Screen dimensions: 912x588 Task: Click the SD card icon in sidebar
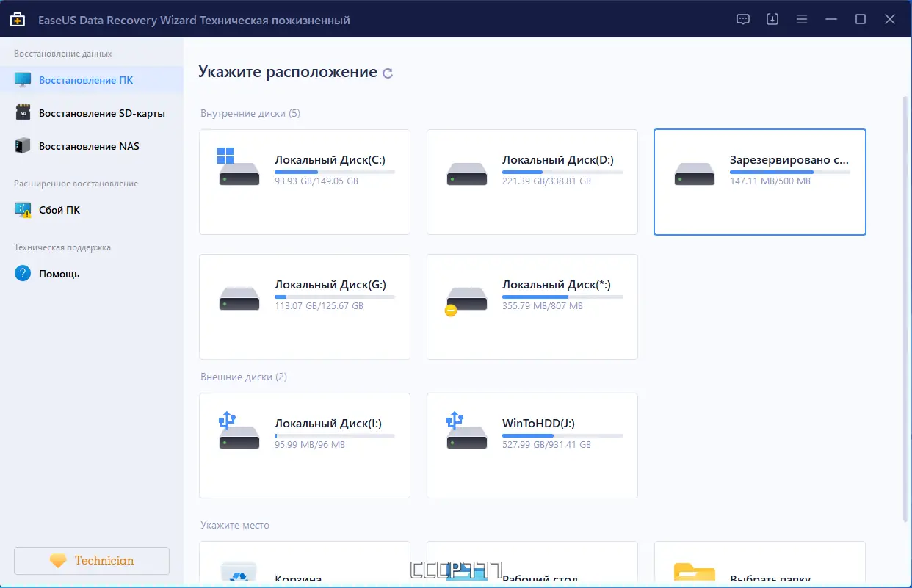(23, 113)
